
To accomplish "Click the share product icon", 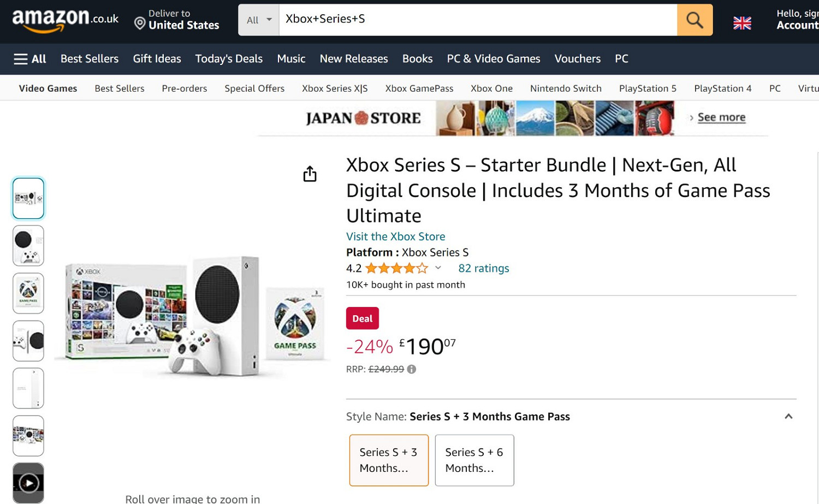I will [310, 173].
